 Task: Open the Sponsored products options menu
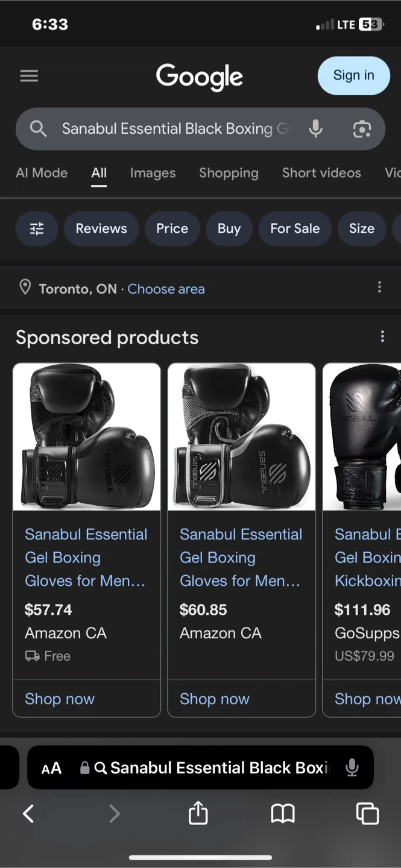tap(382, 336)
